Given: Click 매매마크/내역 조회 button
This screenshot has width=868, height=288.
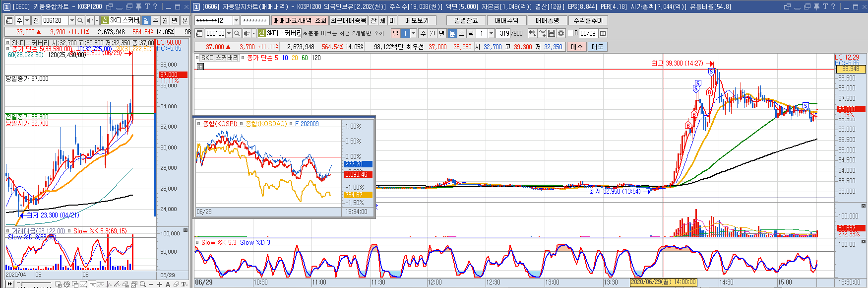Looking at the screenshot, I should pos(300,20).
